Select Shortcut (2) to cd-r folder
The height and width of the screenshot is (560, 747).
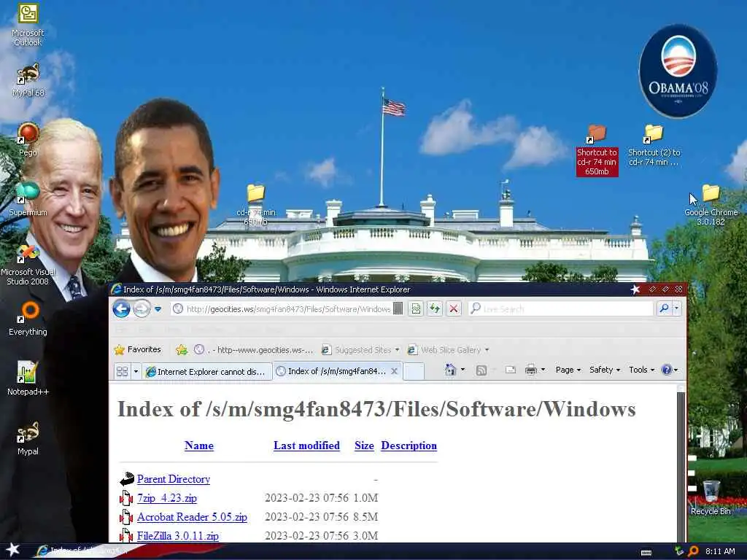(654, 146)
